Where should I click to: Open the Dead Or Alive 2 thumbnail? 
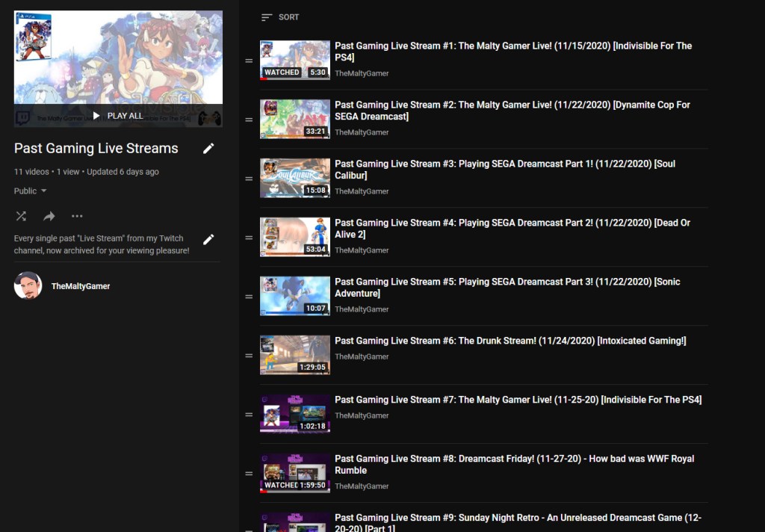[x=294, y=237]
